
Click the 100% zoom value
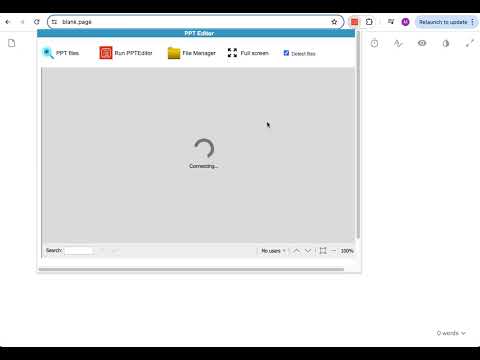click(347, 251)
